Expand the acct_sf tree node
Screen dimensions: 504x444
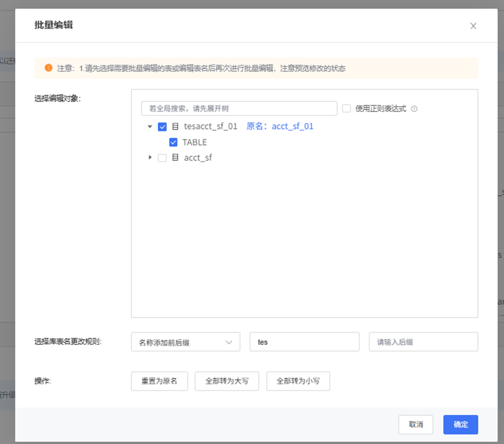(x=150, y=157)
